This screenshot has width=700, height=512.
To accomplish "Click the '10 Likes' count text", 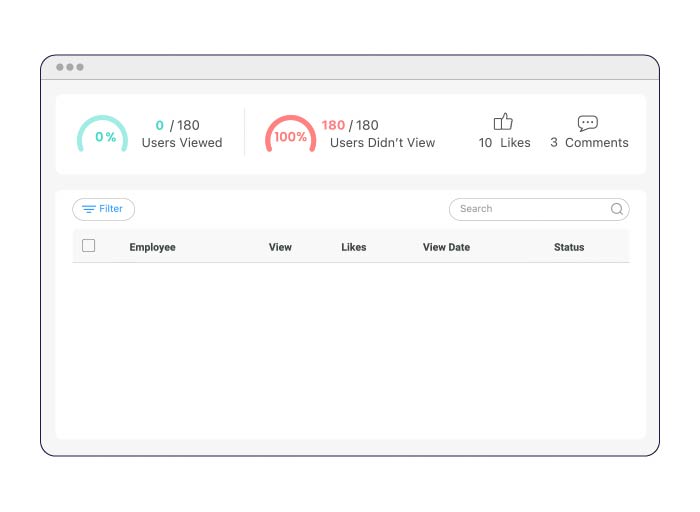I will tap(504, 143).
